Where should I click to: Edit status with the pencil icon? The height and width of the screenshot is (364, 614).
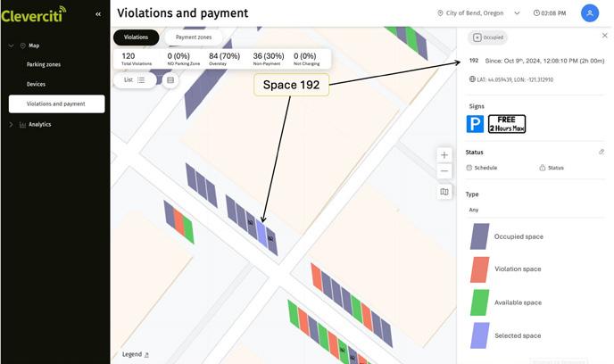pyautogui.click(x=602, y=152)
